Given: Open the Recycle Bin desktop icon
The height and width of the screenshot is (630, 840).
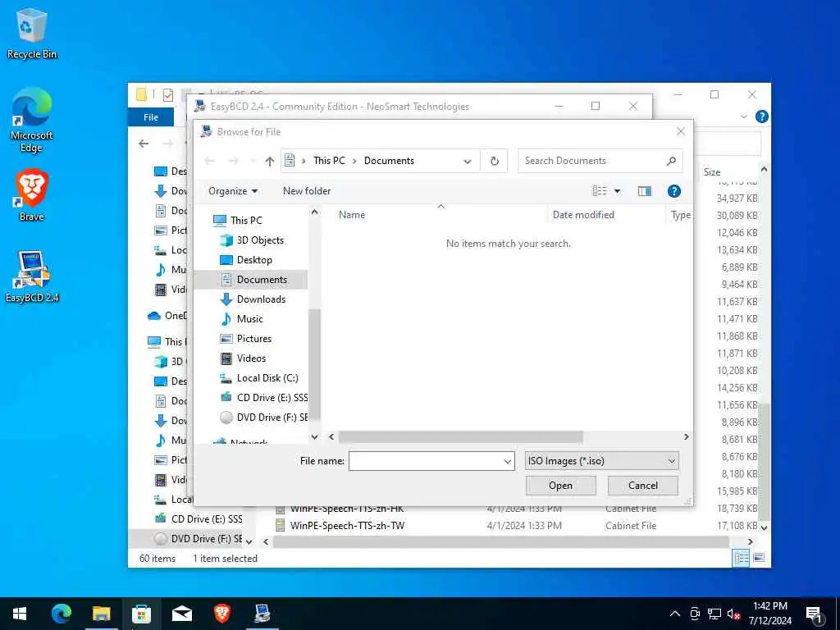Looking at the screenshot, I should pos(32,34).
